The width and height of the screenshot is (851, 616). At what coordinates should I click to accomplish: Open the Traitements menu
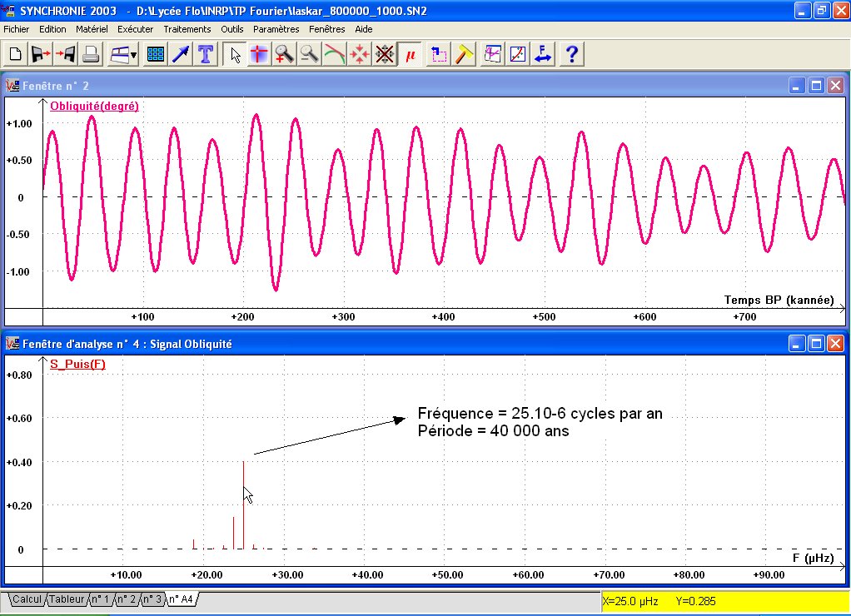coord(187,29)
